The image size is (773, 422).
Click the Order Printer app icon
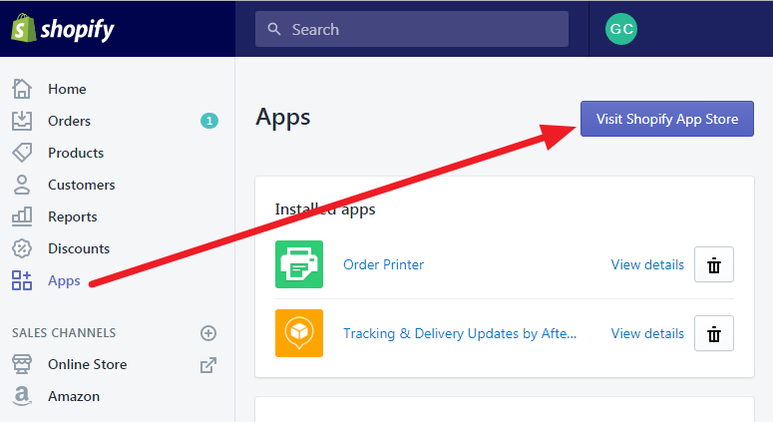[x=299, y=265]
